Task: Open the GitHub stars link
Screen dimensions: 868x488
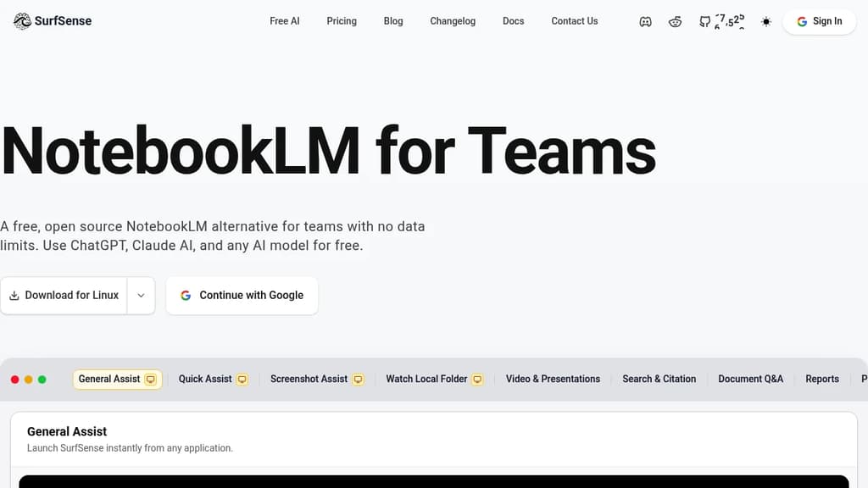Action: pyautogui.click(x=721, y=21)
